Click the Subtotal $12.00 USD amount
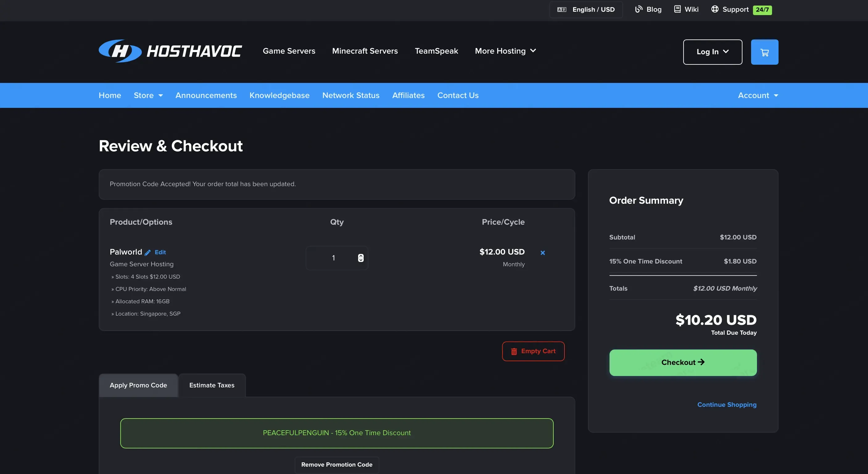868x474 pixels. pos(738,237)
